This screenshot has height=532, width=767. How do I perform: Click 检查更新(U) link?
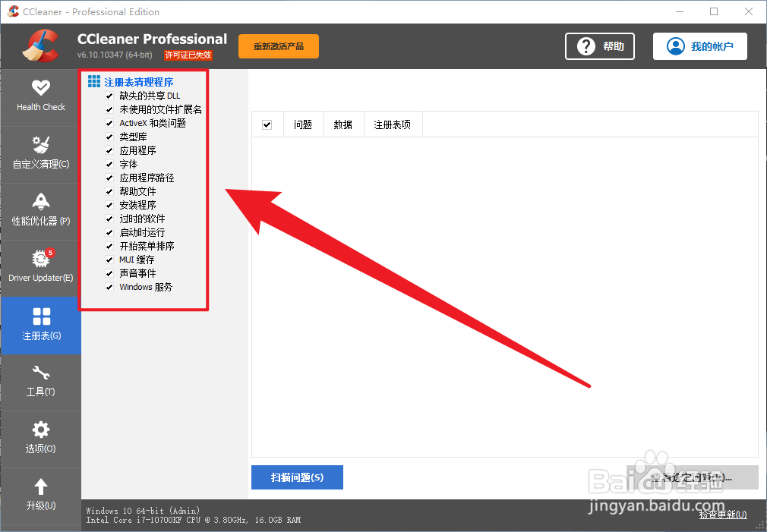click(x=723, y=515)
